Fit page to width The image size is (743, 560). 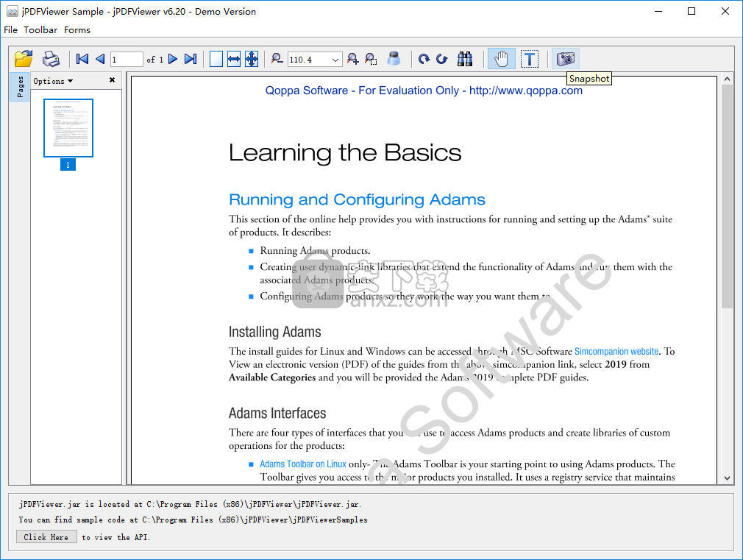(x=234, y=59)
